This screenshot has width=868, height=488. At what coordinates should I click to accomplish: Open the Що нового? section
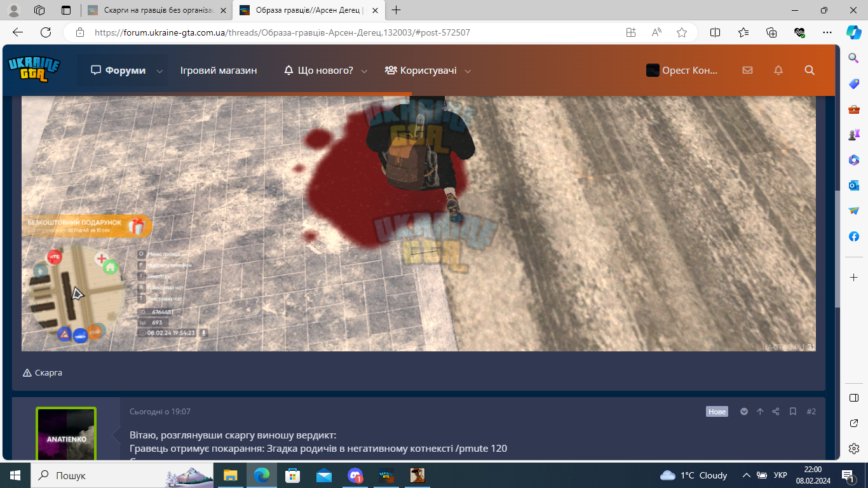tap(318, 71)
